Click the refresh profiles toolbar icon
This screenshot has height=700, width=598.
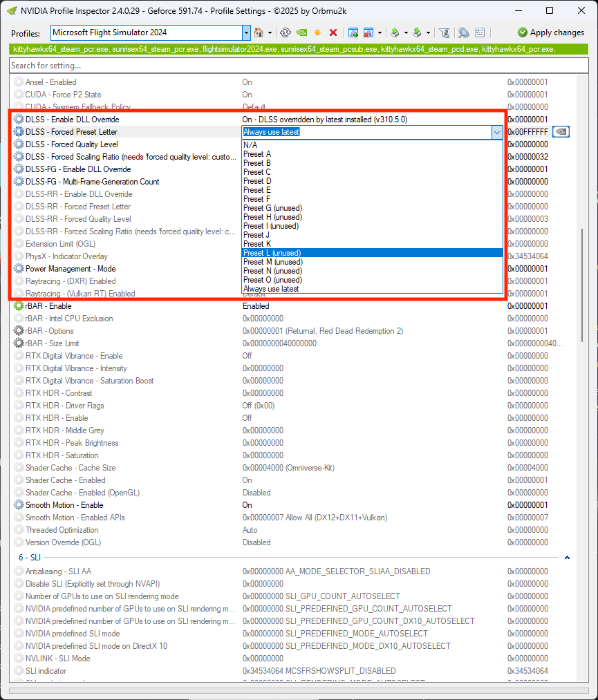285,32
